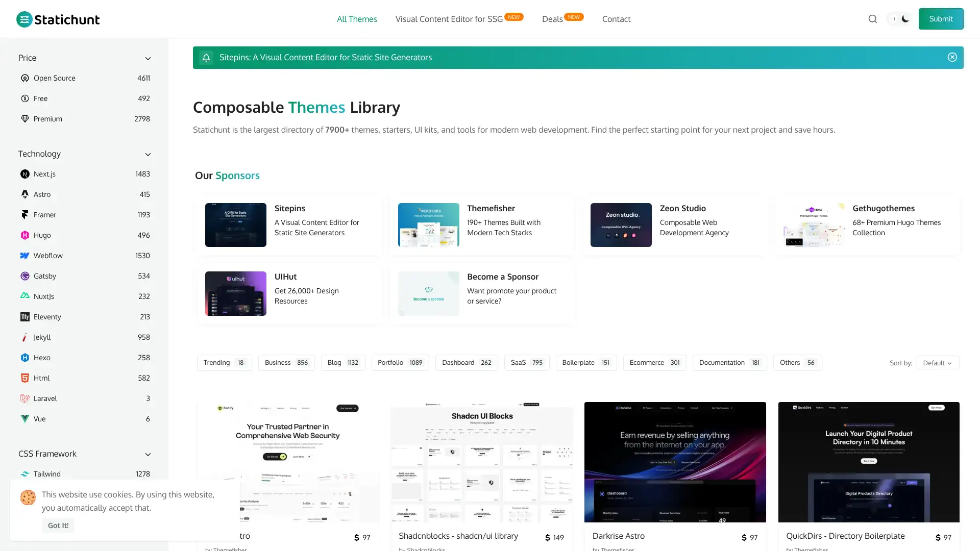The height and width of the screenshot is (551, 980).
Task: Select the Others category tab
Action: pos(797,363)
